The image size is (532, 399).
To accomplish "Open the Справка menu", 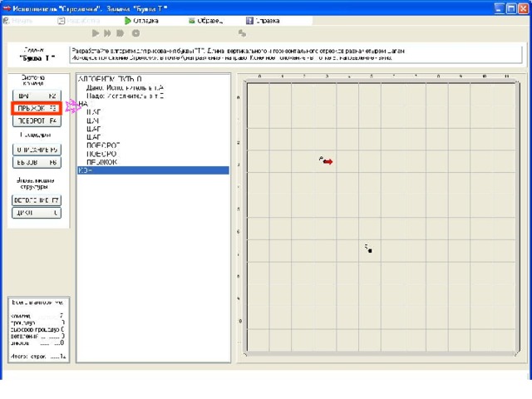I will click(263, 21).
